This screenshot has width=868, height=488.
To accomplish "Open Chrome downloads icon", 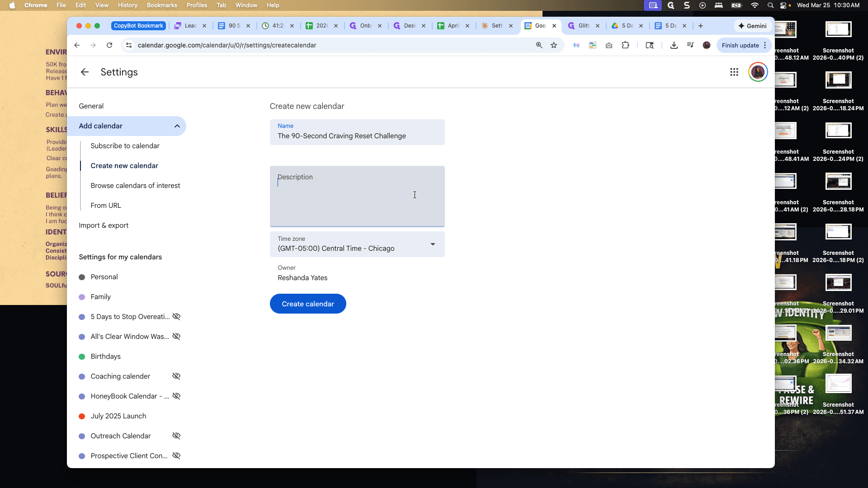I will tap(674, 45).
